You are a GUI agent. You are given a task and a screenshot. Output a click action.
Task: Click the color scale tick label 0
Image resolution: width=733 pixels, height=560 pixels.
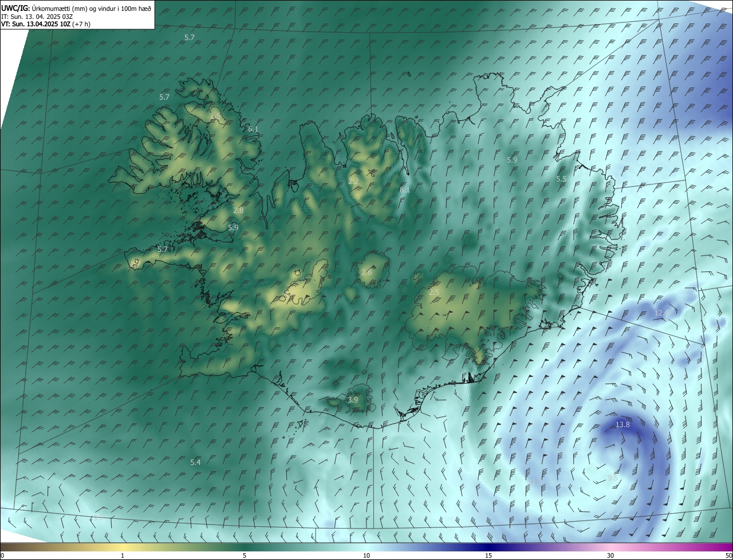coord(2,555)
